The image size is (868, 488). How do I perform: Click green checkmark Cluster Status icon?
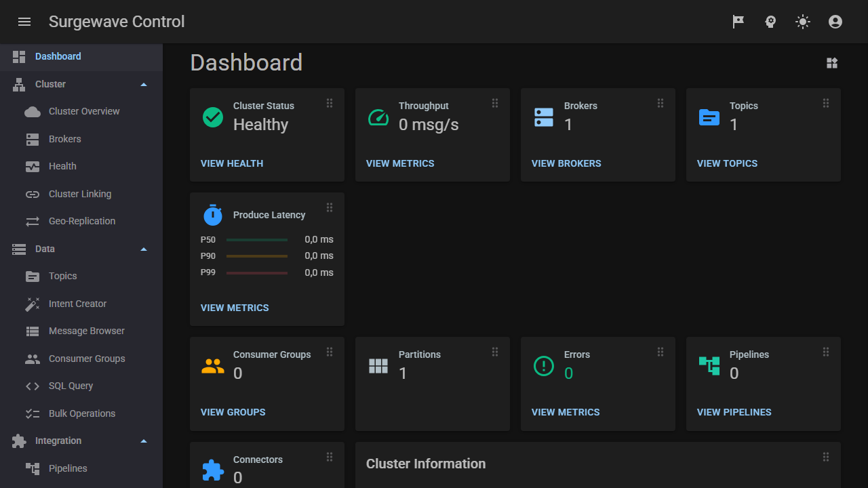point(213,117)
